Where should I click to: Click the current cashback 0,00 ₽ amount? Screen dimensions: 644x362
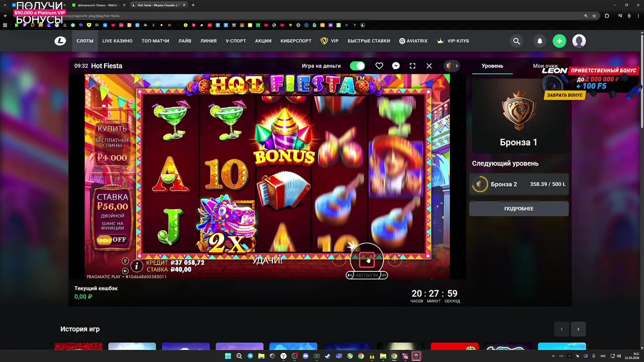pyautogui.click(x=84, y=297)
